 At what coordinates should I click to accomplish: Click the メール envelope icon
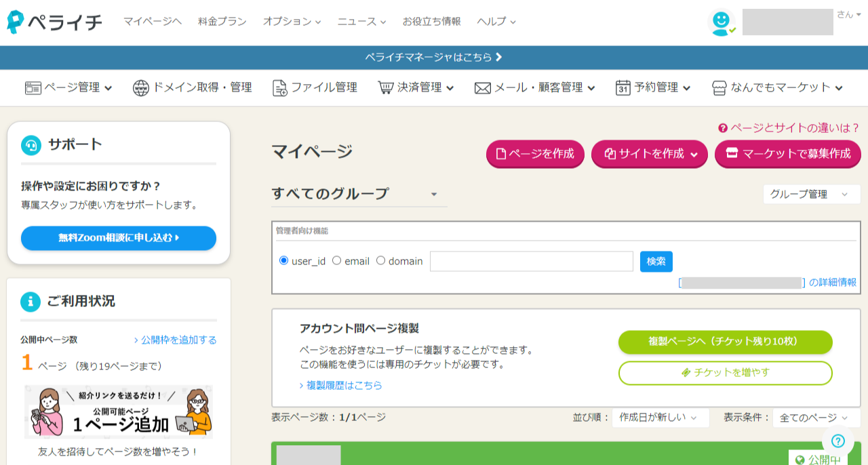click(x=483, y=88)
